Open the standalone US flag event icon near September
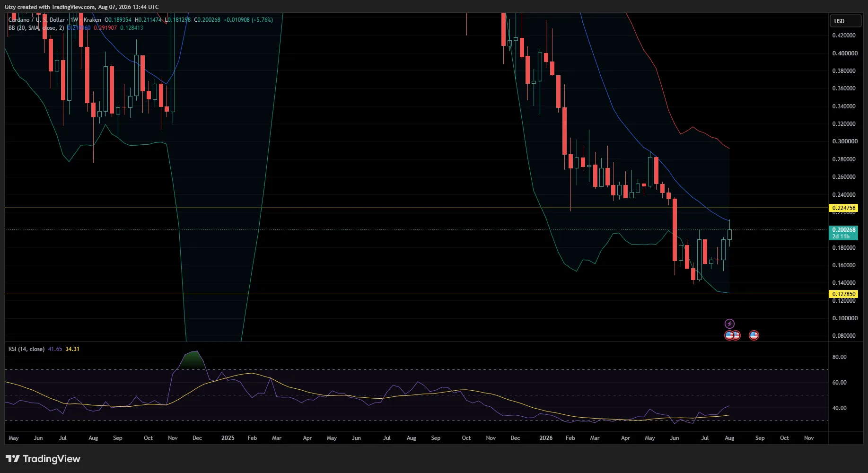868x473 pixels. click(754, 335)
